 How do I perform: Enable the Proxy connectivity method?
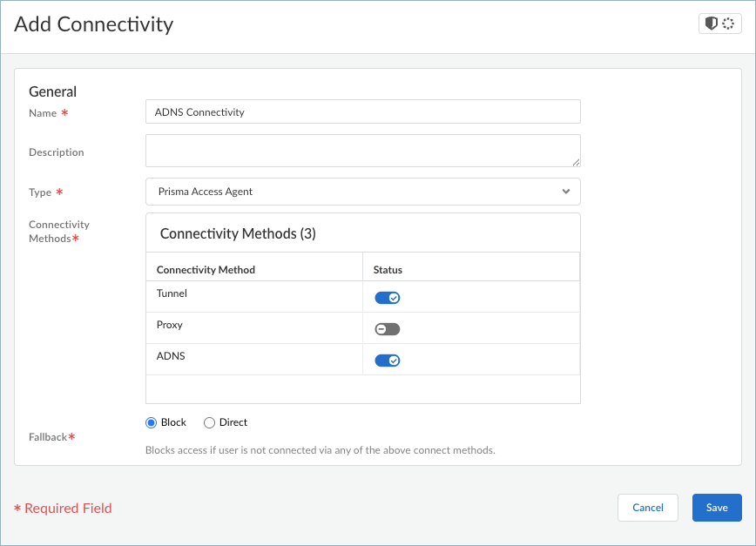(x=388, y=329)
